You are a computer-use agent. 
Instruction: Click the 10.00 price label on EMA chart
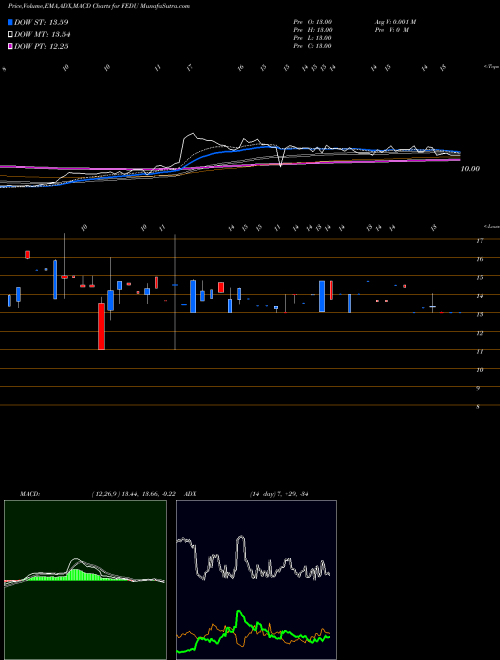click(x=470, y=169)
